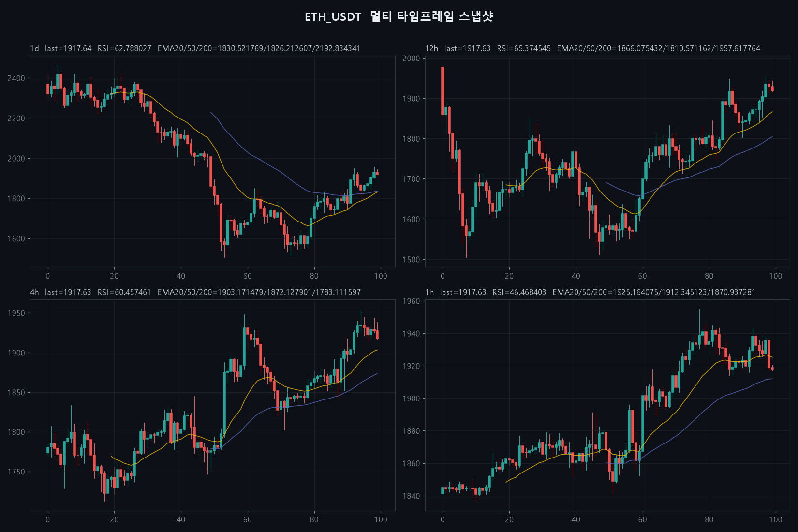Click x-axis label 20 under 4h chart

(x=114, y=520)
